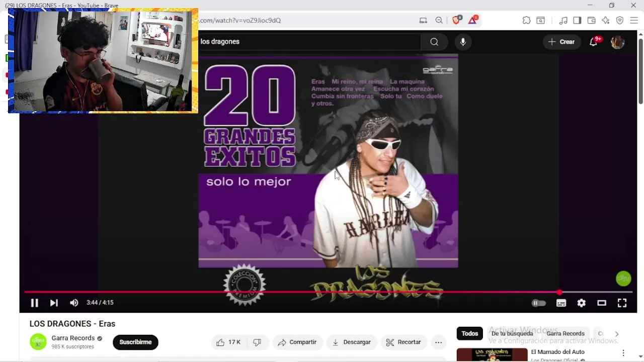Mute the player volume

[74, 303]
